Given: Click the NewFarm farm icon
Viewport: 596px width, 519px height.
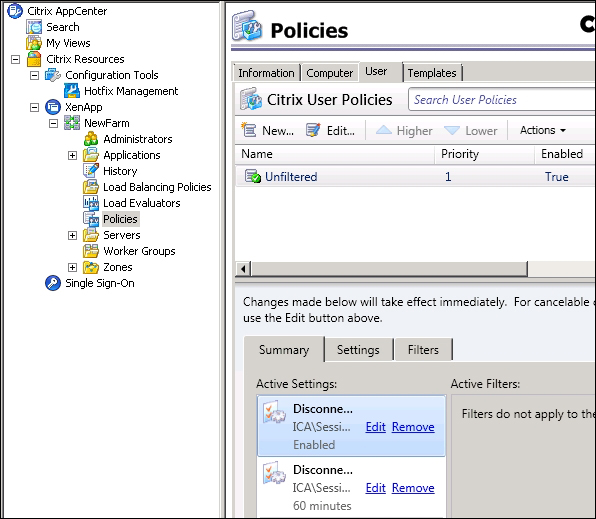Looking at the screenshot, I should 72,123.
